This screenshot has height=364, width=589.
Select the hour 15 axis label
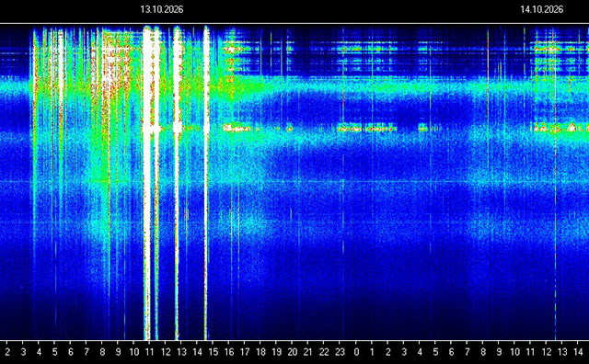[214, 352]
